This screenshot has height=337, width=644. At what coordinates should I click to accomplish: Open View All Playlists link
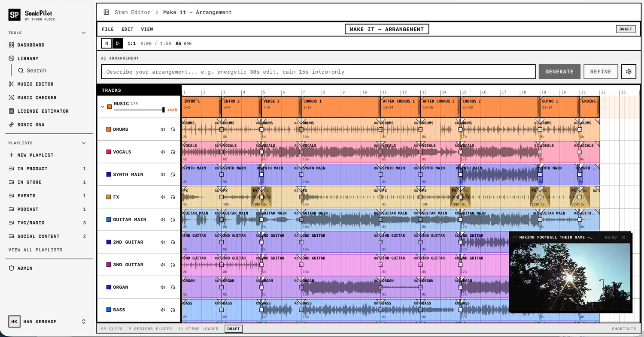point(36,250)
